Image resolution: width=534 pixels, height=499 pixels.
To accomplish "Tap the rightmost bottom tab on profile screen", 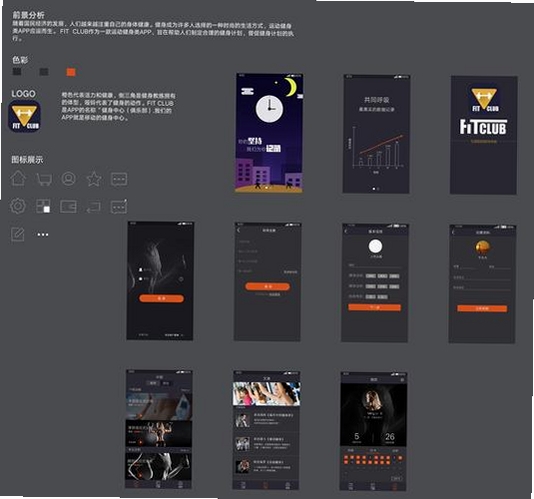I will pos(395,486).
